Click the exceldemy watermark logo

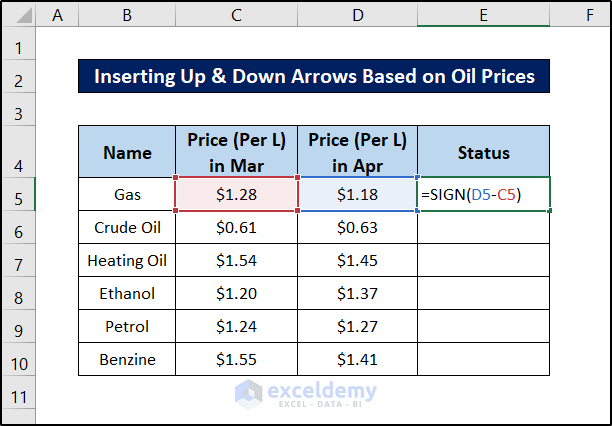(x=306, y=392)
